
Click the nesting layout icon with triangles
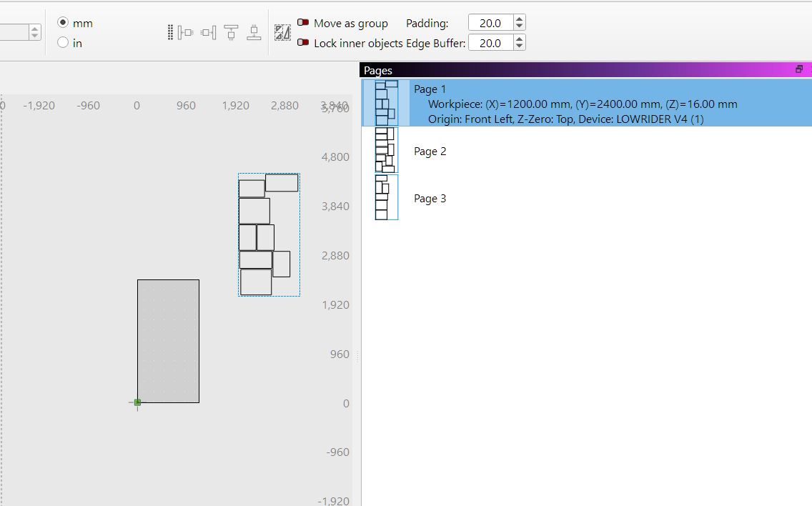coord(282,33)
